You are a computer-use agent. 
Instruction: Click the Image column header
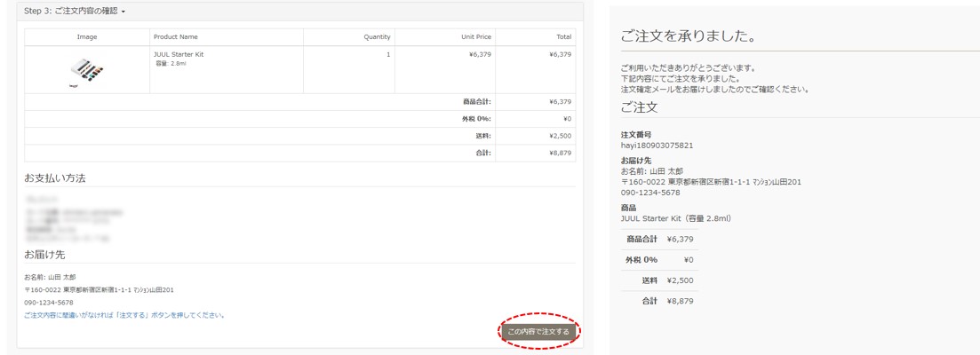click(x=87, y=37)
